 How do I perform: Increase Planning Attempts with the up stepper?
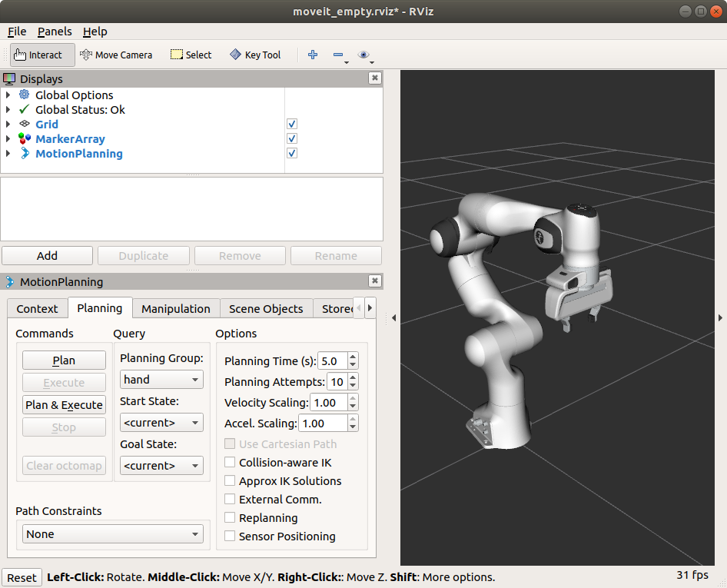point(351,377)
